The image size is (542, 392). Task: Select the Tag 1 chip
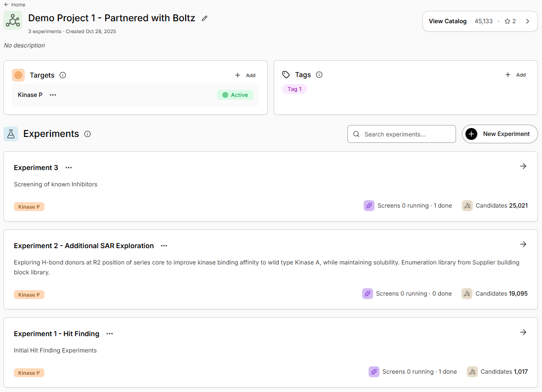click(294, 89)
